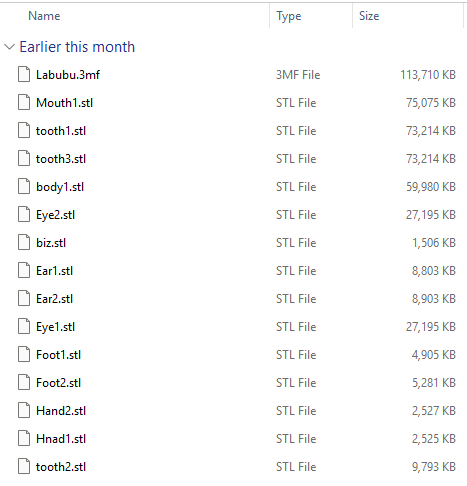Select the Mouth1.stl file icon
The height and width of the screenshot is (486, 467).
24,102
